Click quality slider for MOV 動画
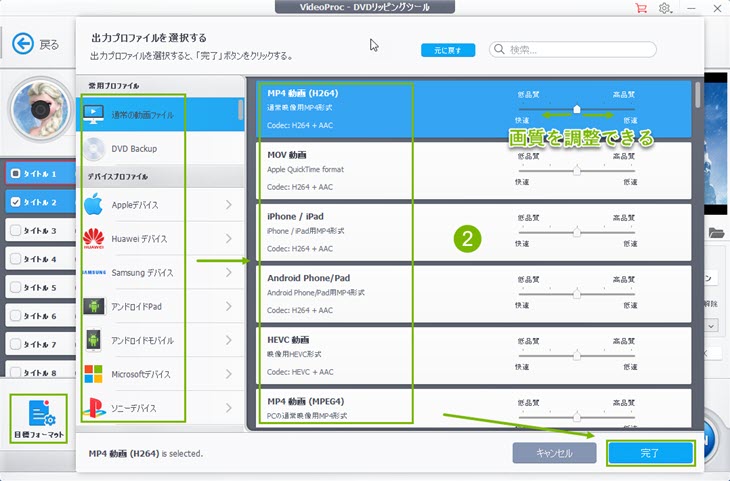Viewport: 730px width, 481px height. pos(577,171)
